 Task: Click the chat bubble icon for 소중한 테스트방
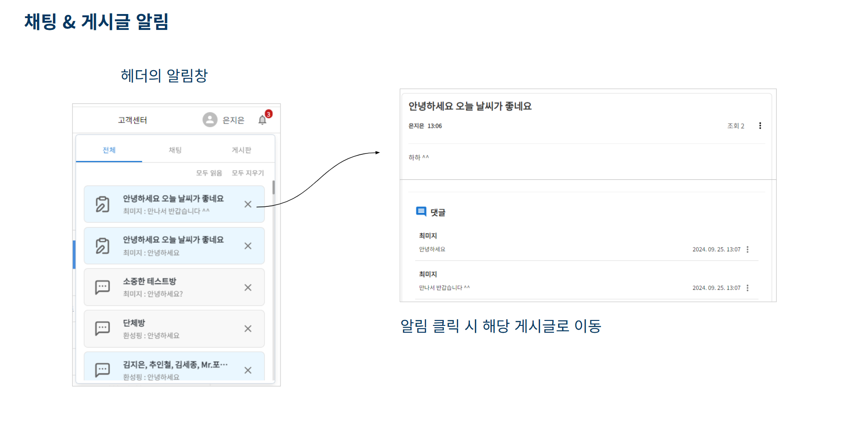click(103, 287)
